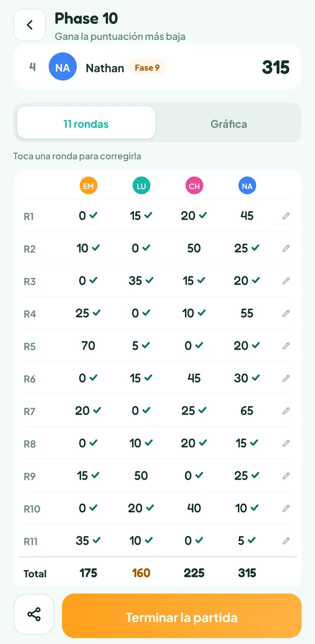
Task: Click the highlighted total 160 for LU
Action: [x=141, y=573]
